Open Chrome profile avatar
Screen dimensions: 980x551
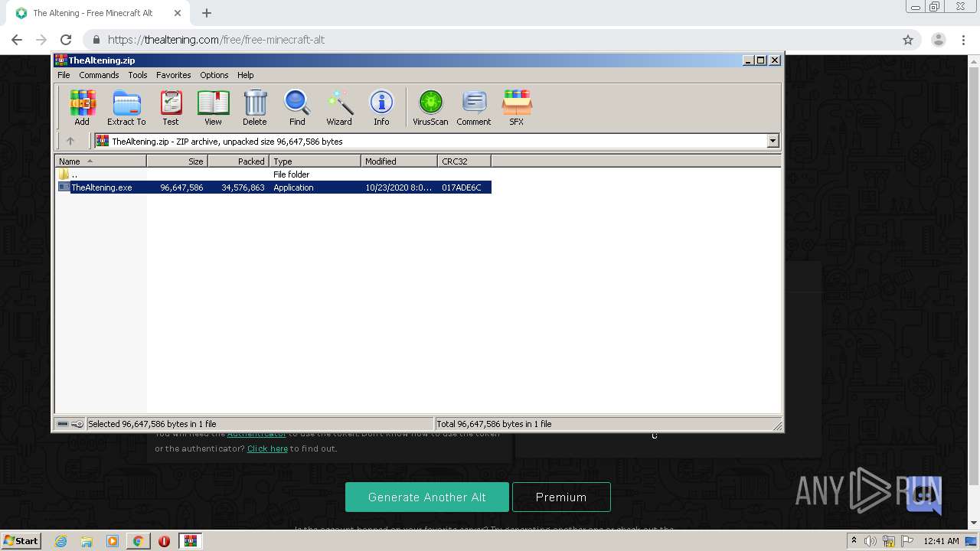pyautogui.click(x=939, y=40)
